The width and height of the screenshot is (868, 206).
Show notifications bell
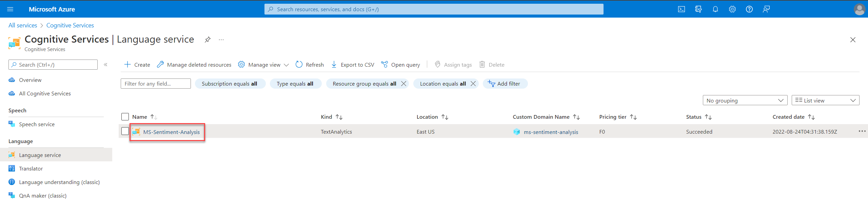tap(715, 9)
